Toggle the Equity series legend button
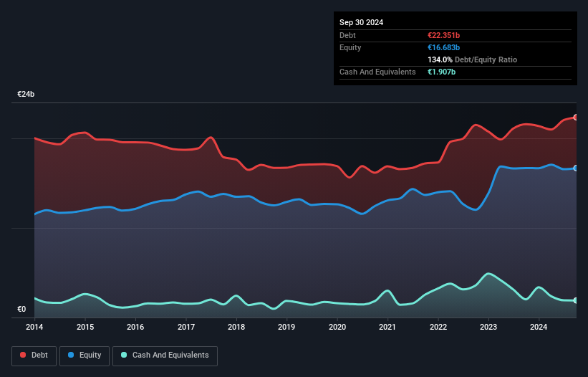The image size is (588, 377). 85,355
